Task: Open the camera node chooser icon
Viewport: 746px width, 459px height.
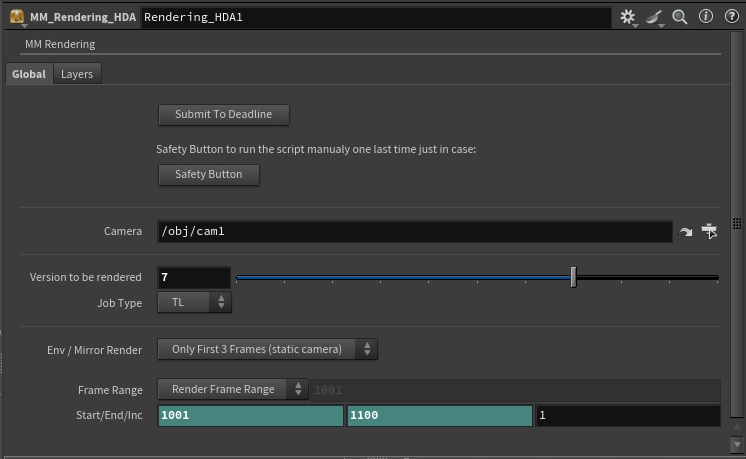Action: point(710,231)
